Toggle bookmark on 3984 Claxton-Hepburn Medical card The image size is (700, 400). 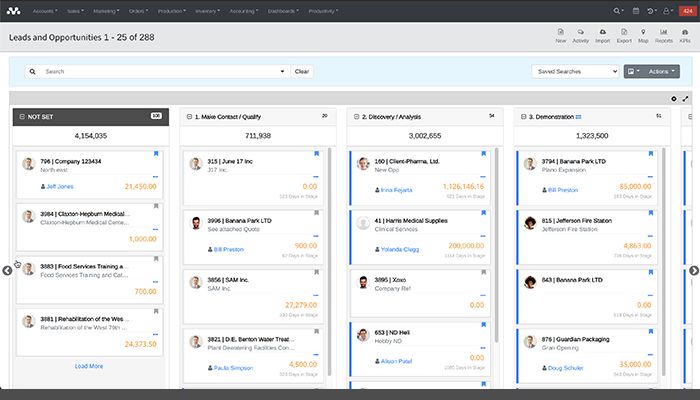(156, 206)
